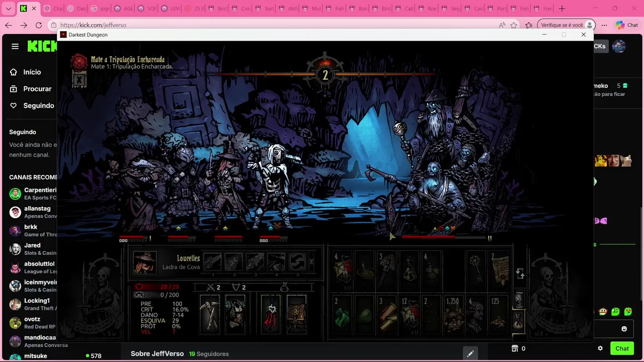644x362 pixels.
Task: Select combat skill slot number 2
Action: click(x=233, y=262)
